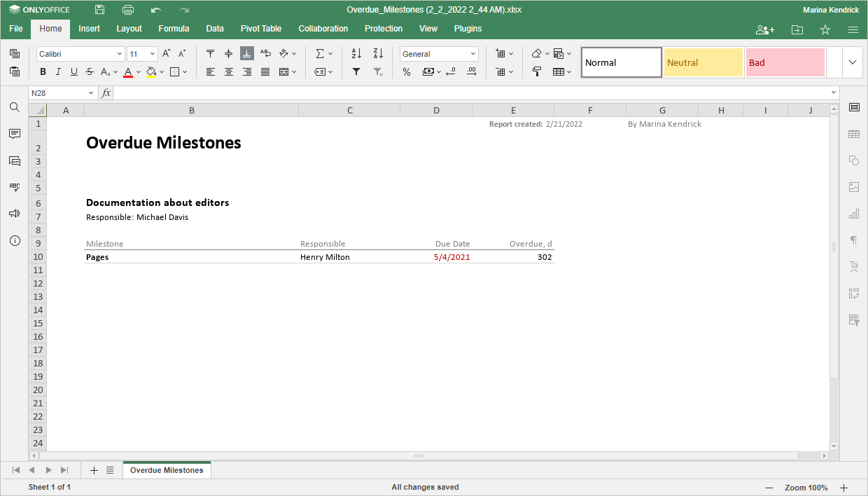
Task: Open the Search panel from left sidebar
Action: (14, 107)
